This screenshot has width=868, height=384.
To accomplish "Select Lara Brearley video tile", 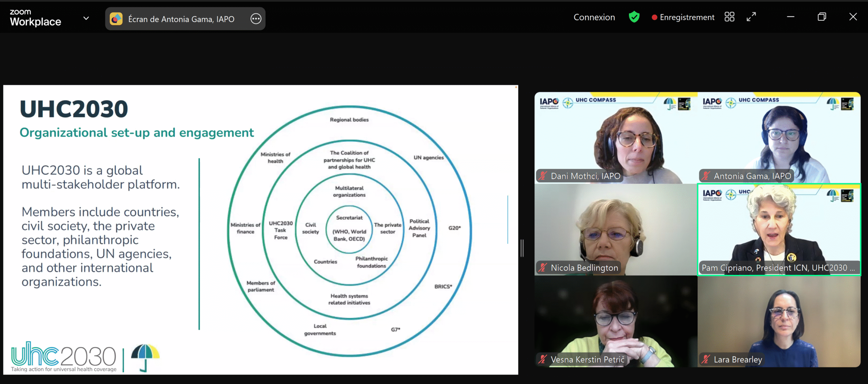I will coord(779,322).
